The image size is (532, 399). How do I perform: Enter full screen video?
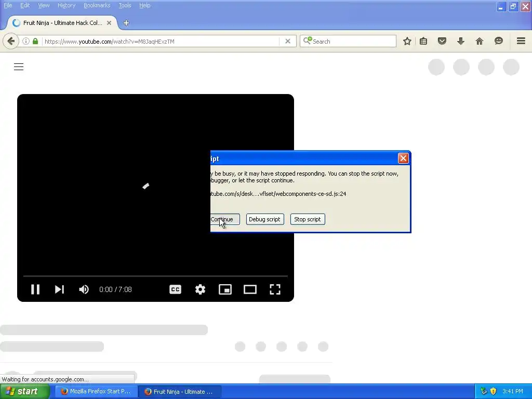(275, 289)
